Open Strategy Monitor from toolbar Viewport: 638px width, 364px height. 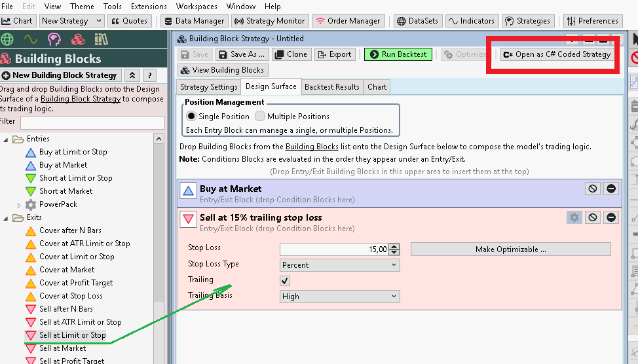click(270, 21)
